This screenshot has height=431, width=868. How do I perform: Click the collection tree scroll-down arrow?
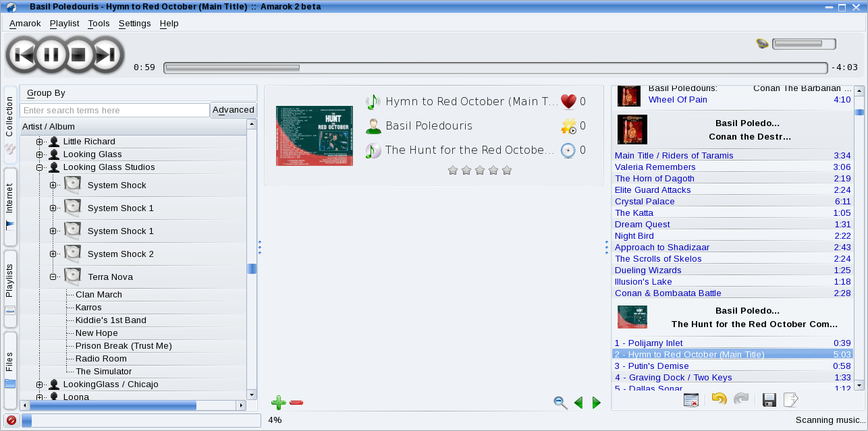252,395
